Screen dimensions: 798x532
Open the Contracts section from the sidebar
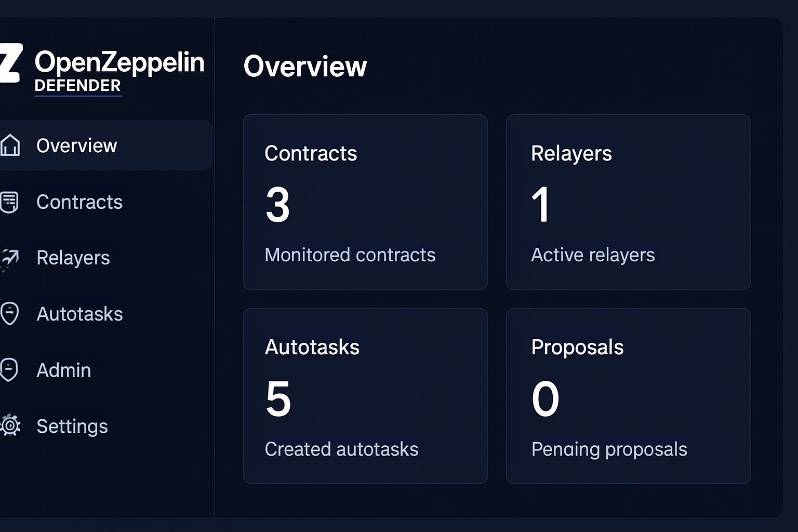coord(79,202)
